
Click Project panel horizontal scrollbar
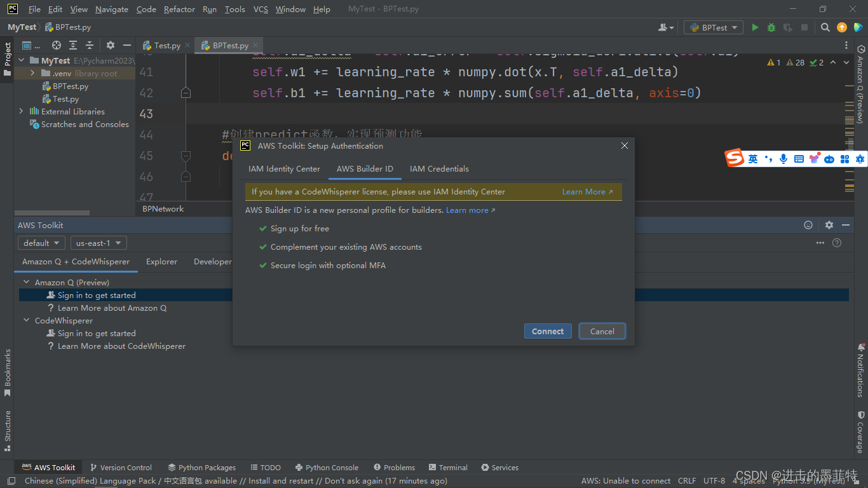(x=52, y=212)
